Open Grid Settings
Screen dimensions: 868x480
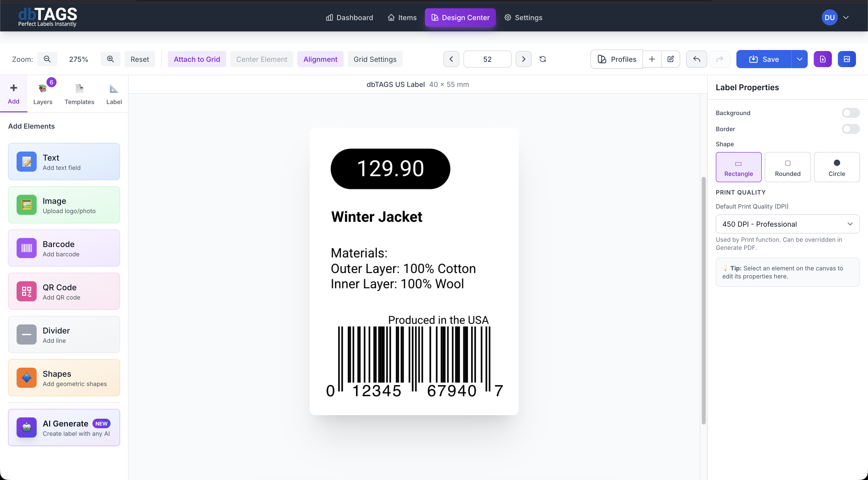click(375, 59)
